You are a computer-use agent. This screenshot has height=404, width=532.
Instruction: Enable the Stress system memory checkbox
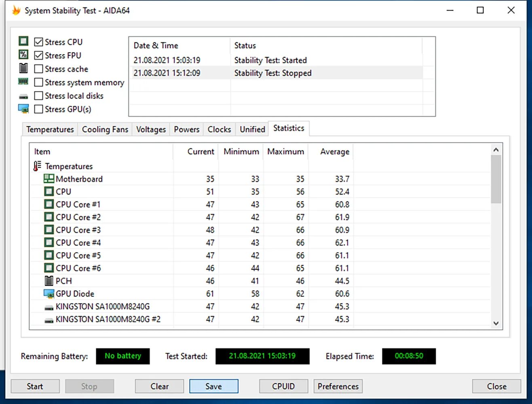[x=38, y=82]
